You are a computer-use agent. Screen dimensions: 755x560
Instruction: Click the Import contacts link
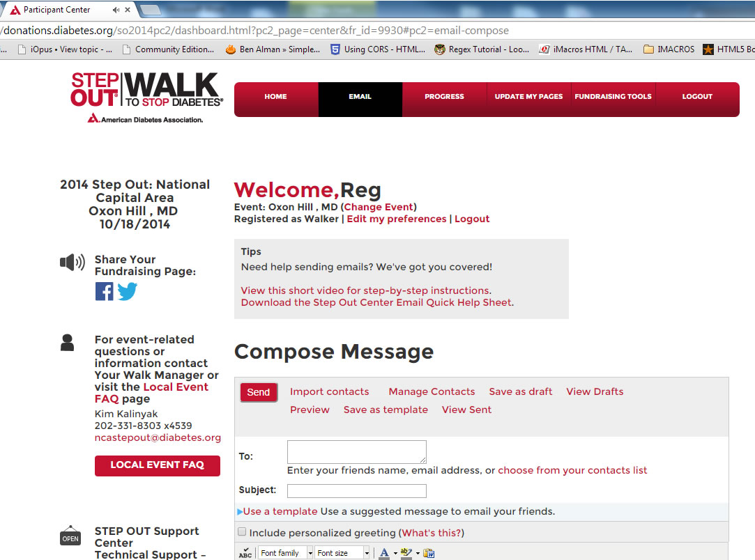329,391
